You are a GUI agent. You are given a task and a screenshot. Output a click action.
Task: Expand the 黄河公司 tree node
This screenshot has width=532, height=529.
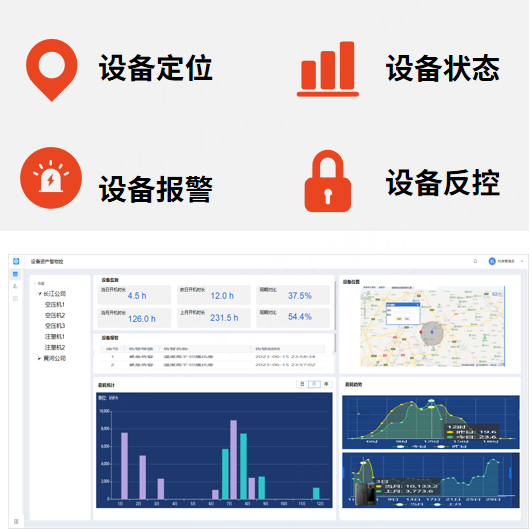coord(39,358)
